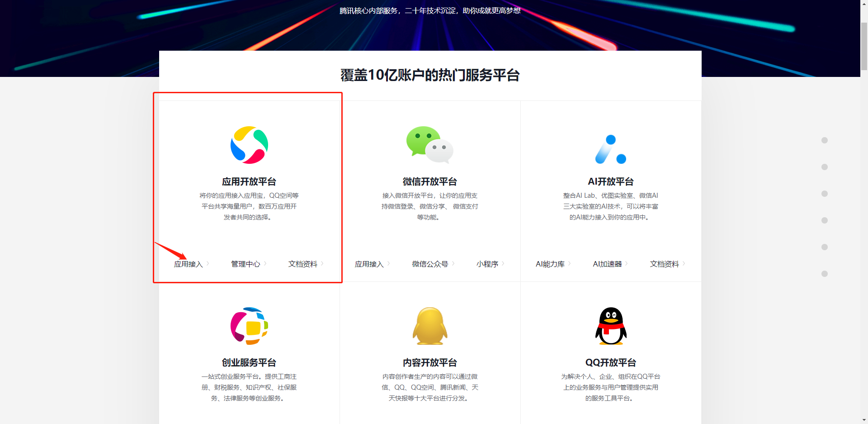Click the 应用开放平台 card title
The height and width of the screenshot is (424, 868).
pos(249,181)
